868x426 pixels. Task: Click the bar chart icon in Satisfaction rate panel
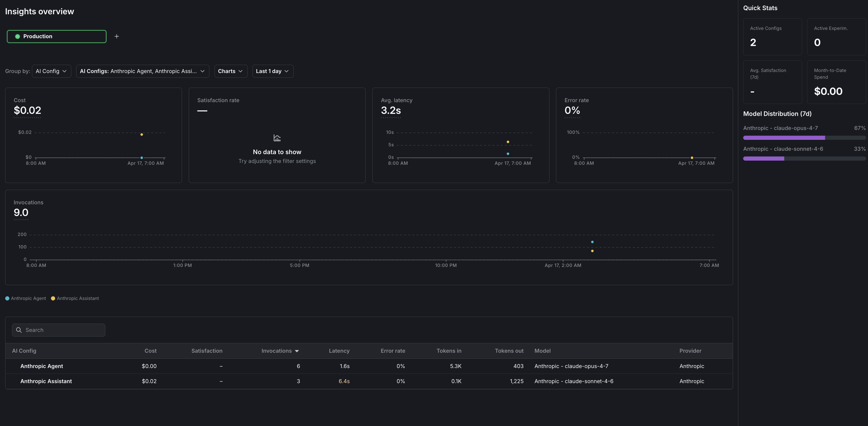pos(277,138)
